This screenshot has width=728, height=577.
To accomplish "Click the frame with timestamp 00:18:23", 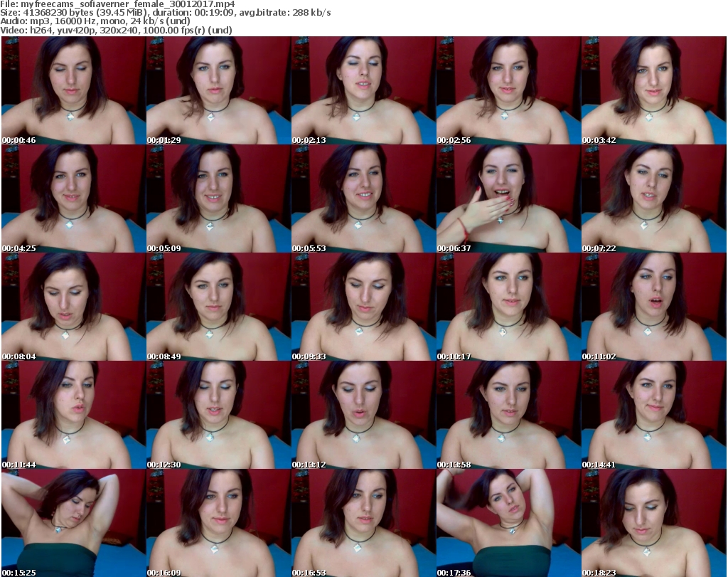I will (654, 523).
